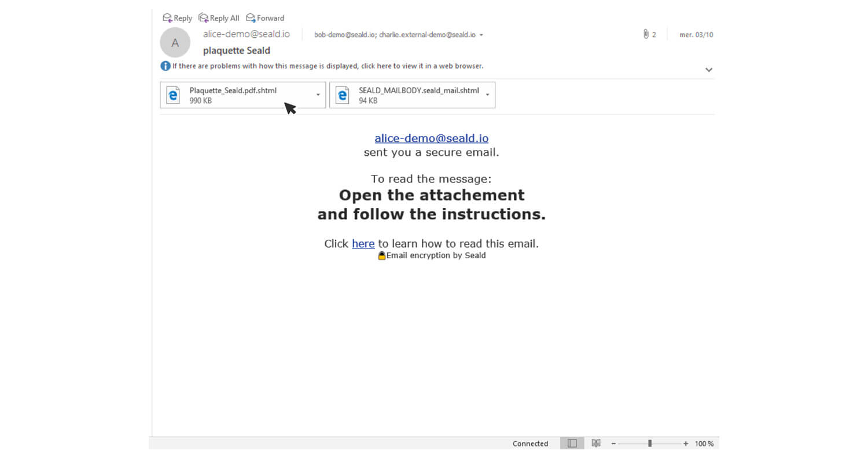
Task: Open dropdown for Plaquette_Seald.pdf.shtml attachment
Action: [x=318, y=95]
